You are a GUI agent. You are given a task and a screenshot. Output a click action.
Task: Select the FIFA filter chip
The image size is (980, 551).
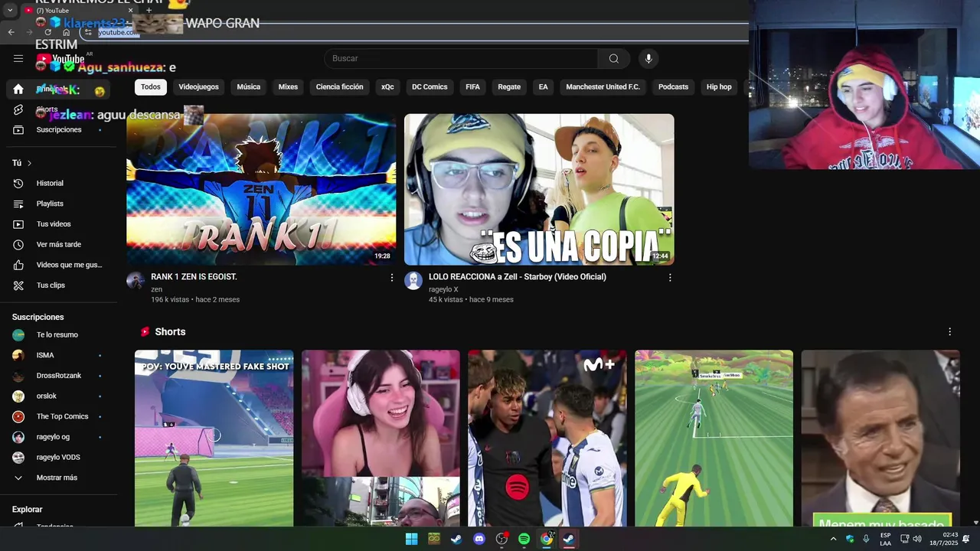point(472,86)
